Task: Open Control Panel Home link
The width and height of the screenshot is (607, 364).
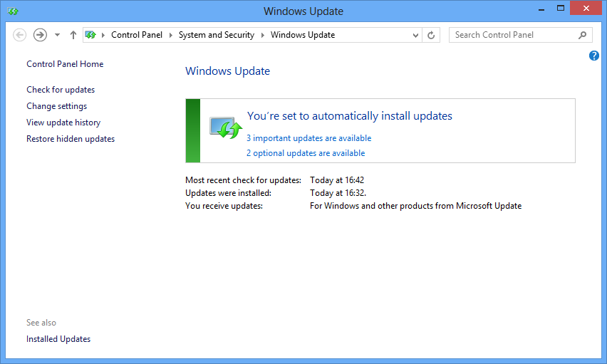Action: click(x=65, y=64)
